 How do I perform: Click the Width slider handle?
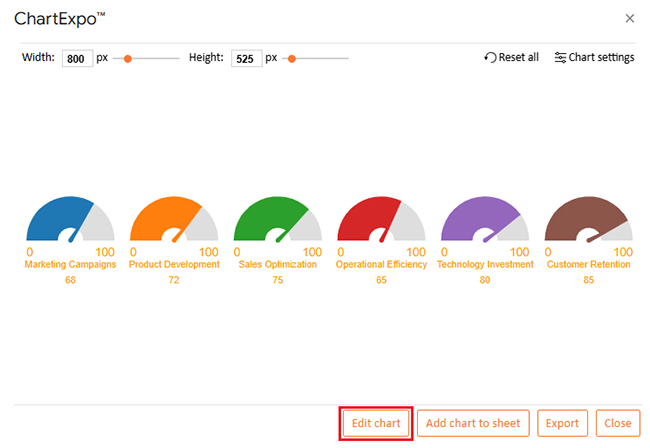[x=128, y=58]
